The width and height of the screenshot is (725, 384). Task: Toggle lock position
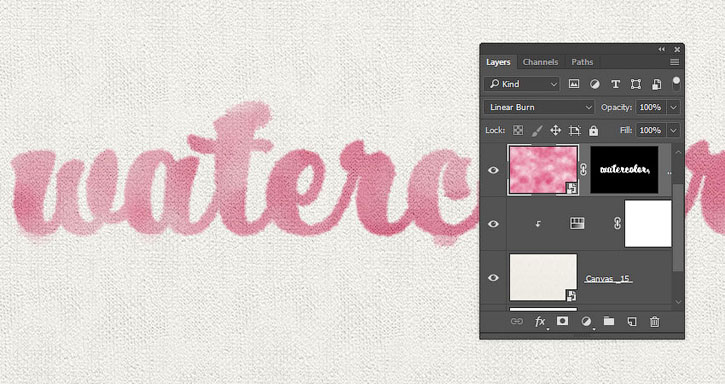point(555,130)
